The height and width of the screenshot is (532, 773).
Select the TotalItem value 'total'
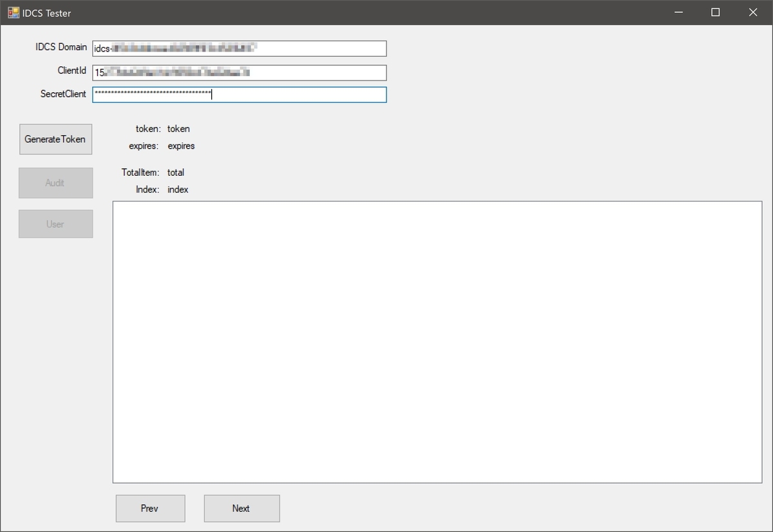(176, 173)
